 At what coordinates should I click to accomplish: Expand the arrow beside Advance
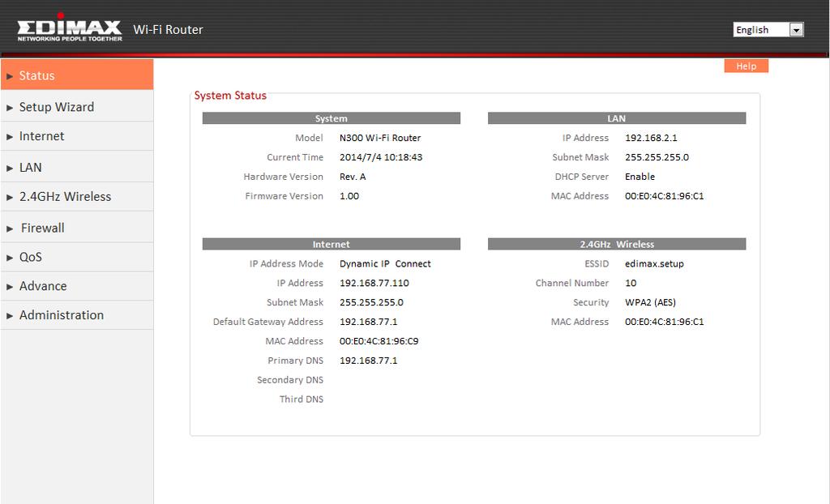pos(10,286)
